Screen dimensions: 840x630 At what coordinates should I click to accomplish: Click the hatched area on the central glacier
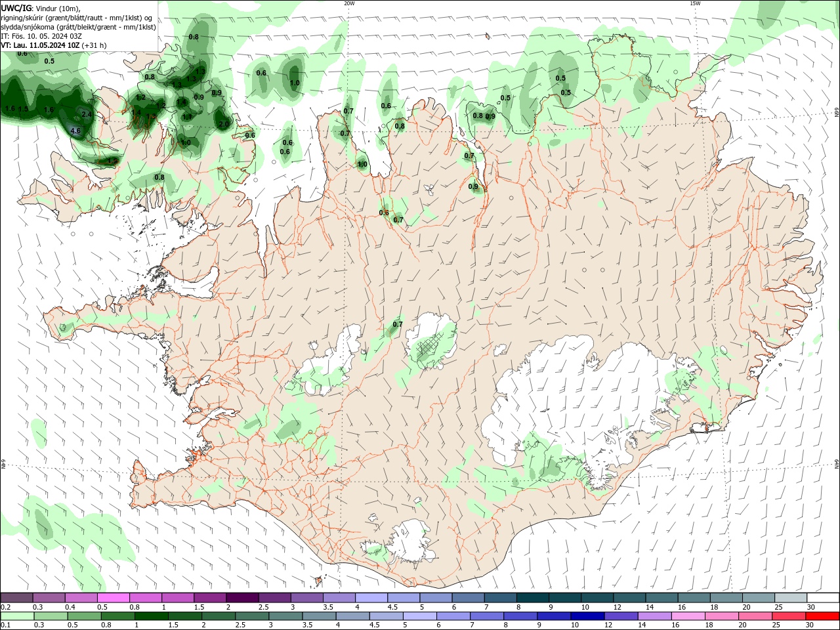pyautogui.click(x=430, y=345)
